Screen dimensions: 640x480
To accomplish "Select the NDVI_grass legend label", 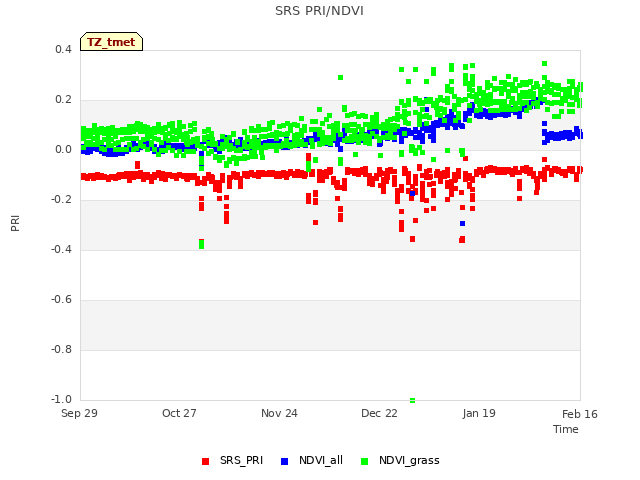I will click(409, 460).
